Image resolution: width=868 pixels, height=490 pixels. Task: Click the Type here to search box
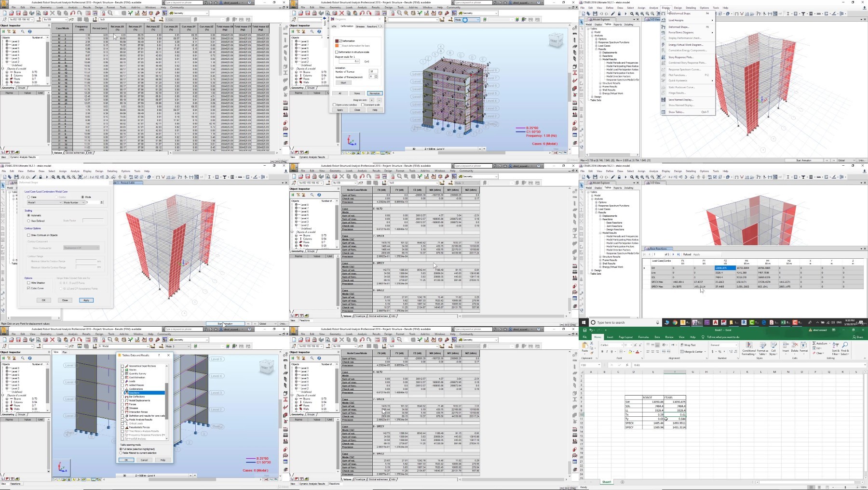(625, 322)
